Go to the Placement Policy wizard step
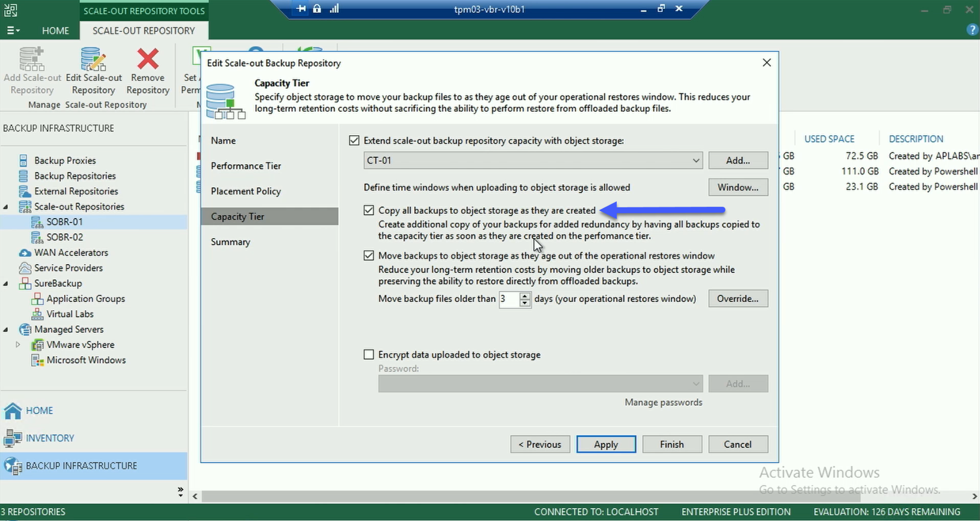980x521 pixels. point(246,191)
